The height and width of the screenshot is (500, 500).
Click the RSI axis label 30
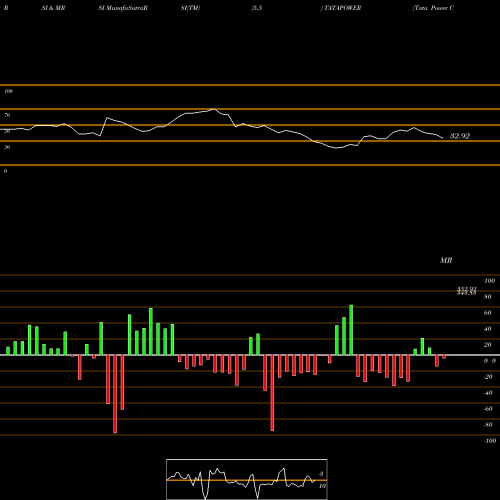click(x=7, y=147)
